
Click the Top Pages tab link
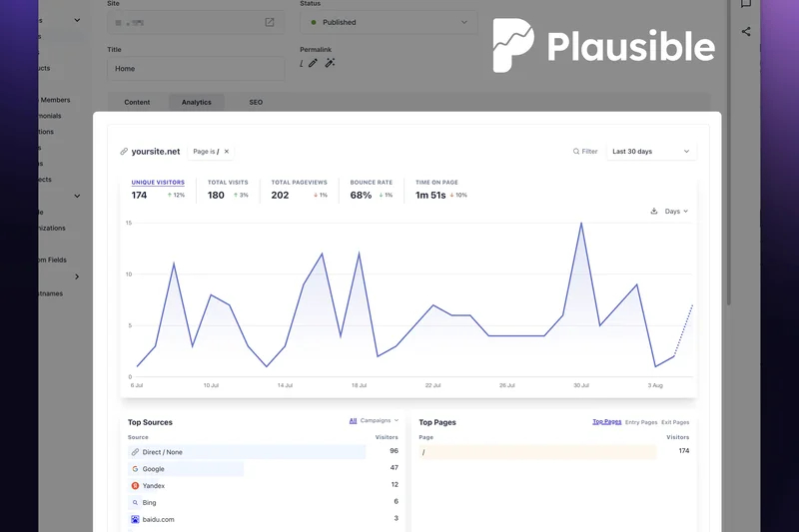(607, 422)
